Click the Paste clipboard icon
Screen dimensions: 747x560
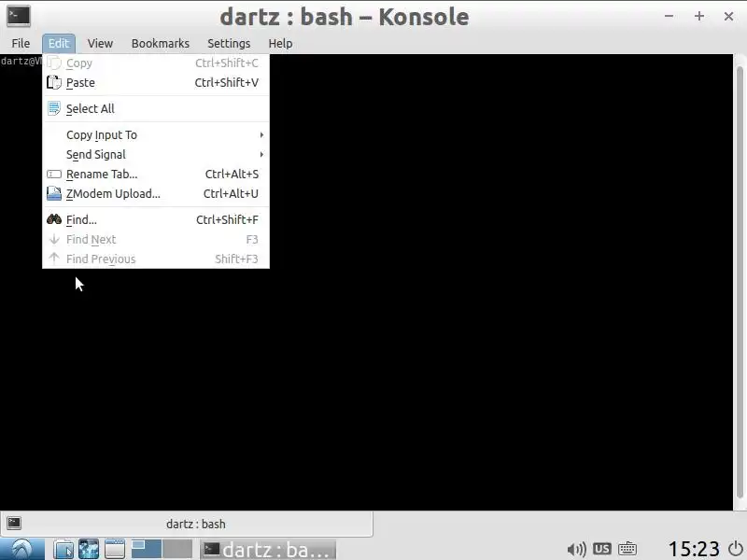pos(54,82)
